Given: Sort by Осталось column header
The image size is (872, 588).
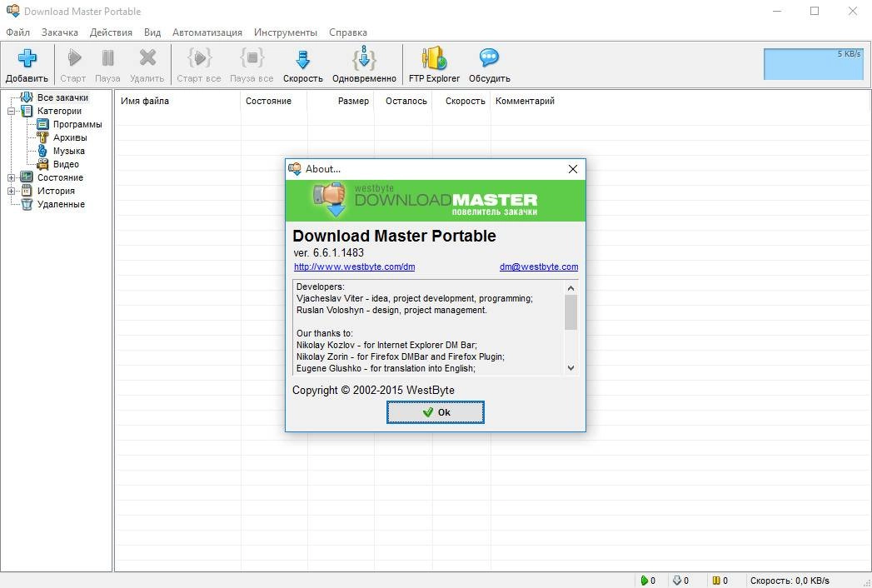Looking at the screenshot, I should 403,101.
